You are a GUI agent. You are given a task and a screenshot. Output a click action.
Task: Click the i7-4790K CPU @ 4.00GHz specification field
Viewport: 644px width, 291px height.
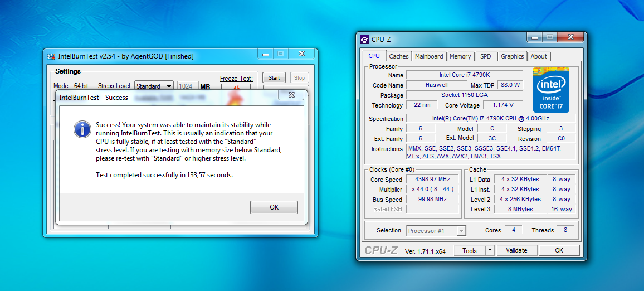(x=491, y=118)
